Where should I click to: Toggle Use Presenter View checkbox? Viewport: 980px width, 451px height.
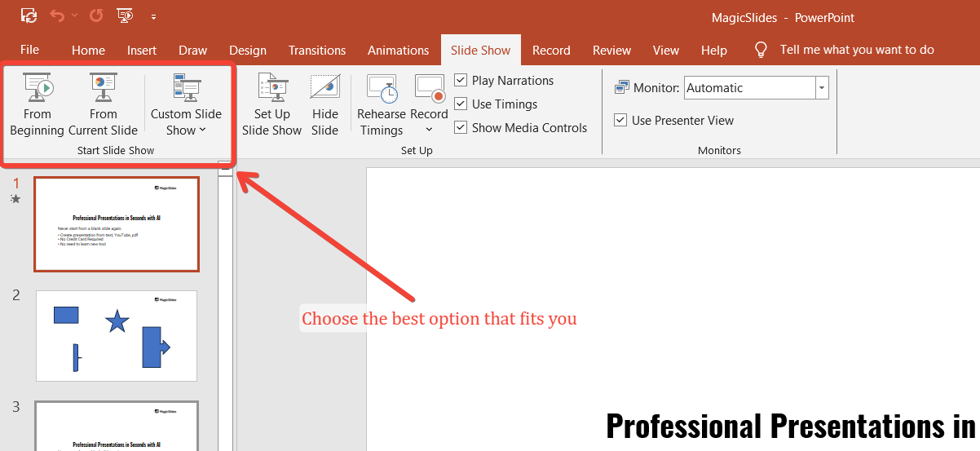tap(620, 120)
